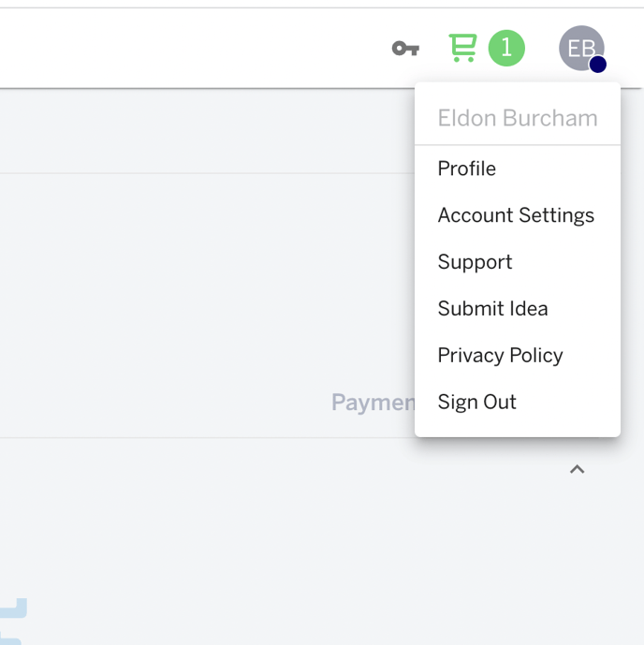Click the navy status dot on avatar
This screenshot has height=645, width=644.
point(597,65)
